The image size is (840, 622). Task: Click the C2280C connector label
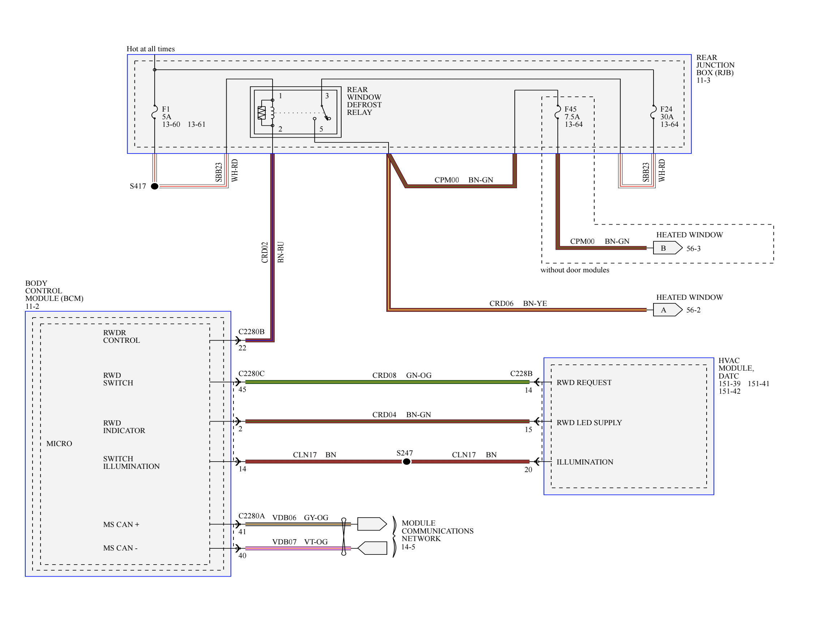[x=251, y=373]
